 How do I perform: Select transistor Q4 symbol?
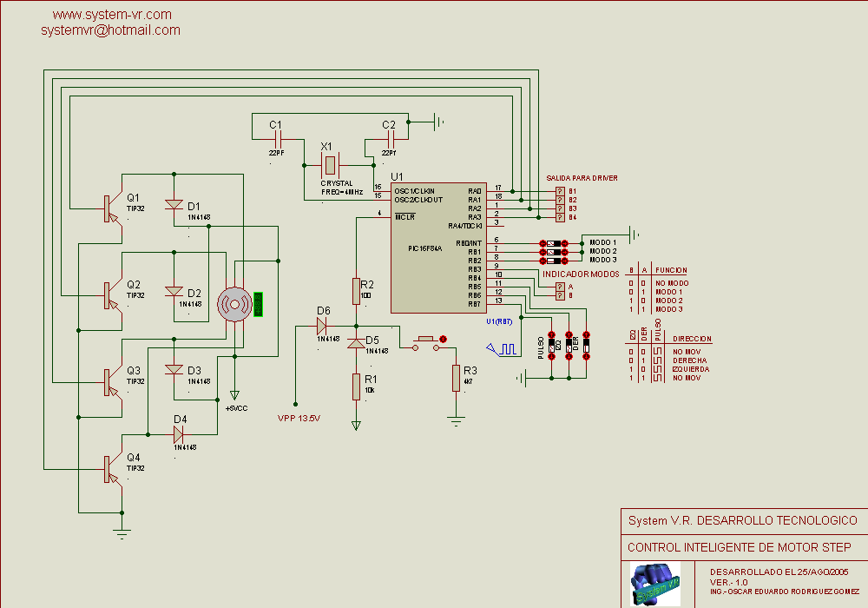[x=111, y=467]
